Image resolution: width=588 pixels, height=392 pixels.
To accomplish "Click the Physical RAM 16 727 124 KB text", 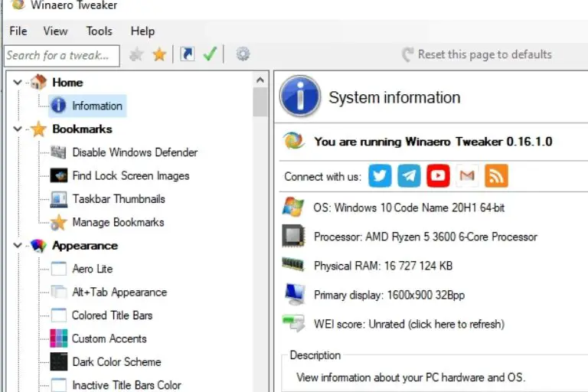I will [384, 266].
